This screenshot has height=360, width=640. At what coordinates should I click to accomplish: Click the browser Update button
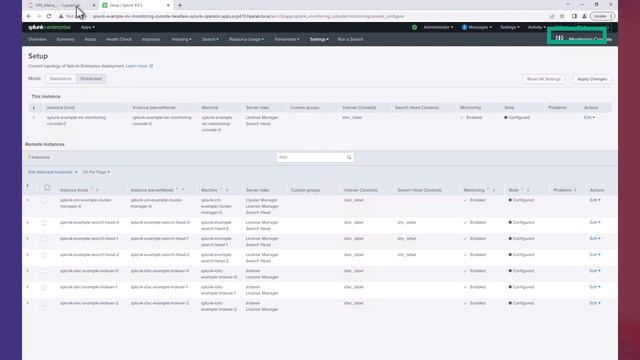pos(602,16)
